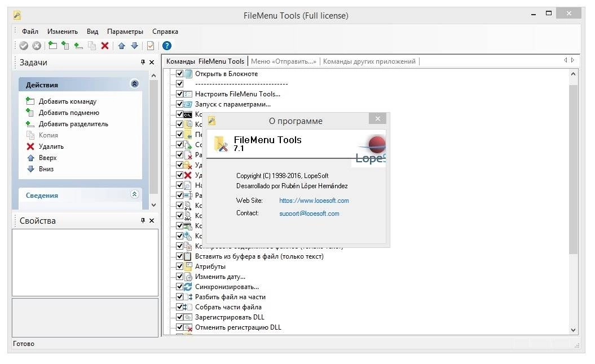Toggle Разбить файл на части checkbox
The image size is (595, 364).
180,297
